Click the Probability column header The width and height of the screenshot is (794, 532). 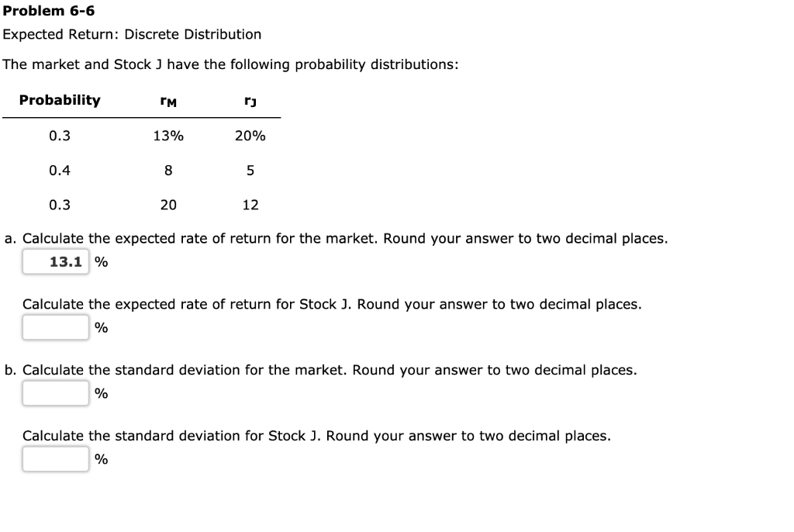click(x=60, y=99)
